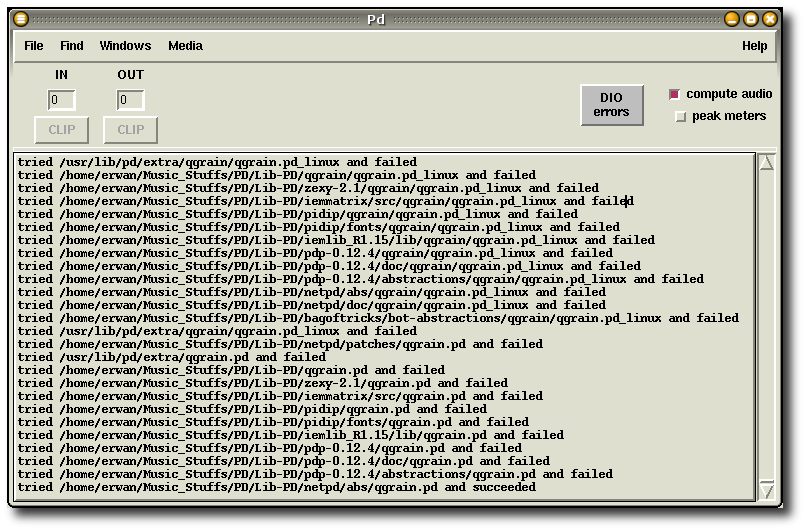Image resolution: width=806 pixels, height=531 pixels.
Task: Click the OUT label above the meter
Action: coord(131,75)
